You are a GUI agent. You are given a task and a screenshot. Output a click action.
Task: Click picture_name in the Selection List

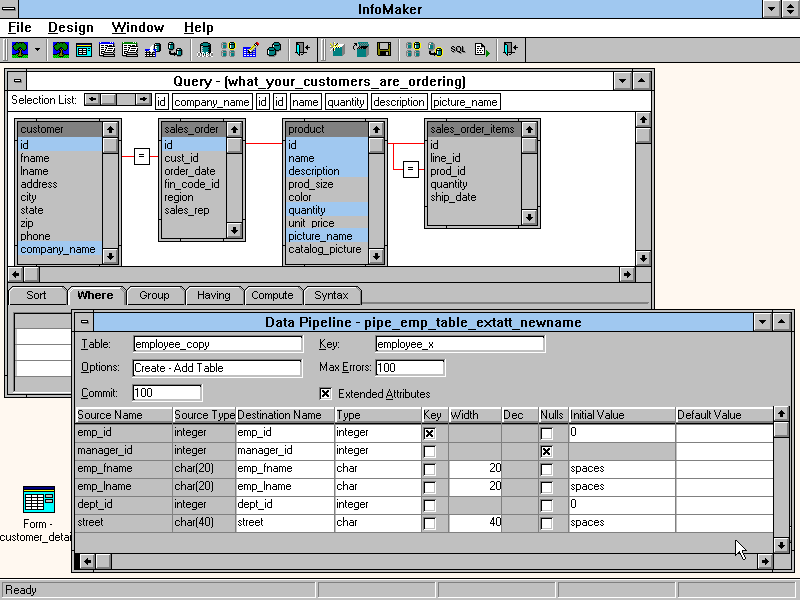pos(465,102)
